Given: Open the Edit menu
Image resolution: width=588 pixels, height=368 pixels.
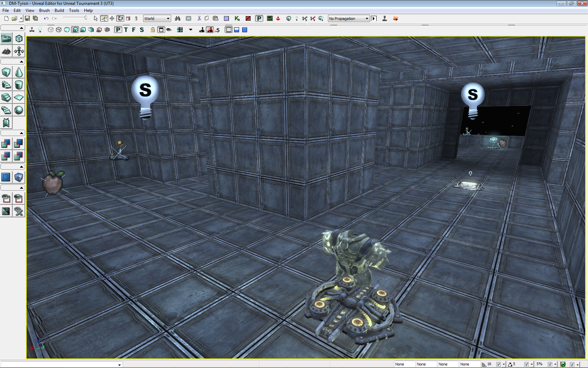Looking at the screenshot, I should click(x=17, y=11).
